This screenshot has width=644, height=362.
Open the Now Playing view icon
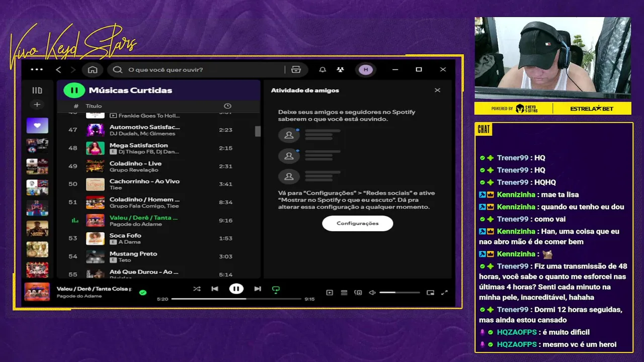click(330, 293)
